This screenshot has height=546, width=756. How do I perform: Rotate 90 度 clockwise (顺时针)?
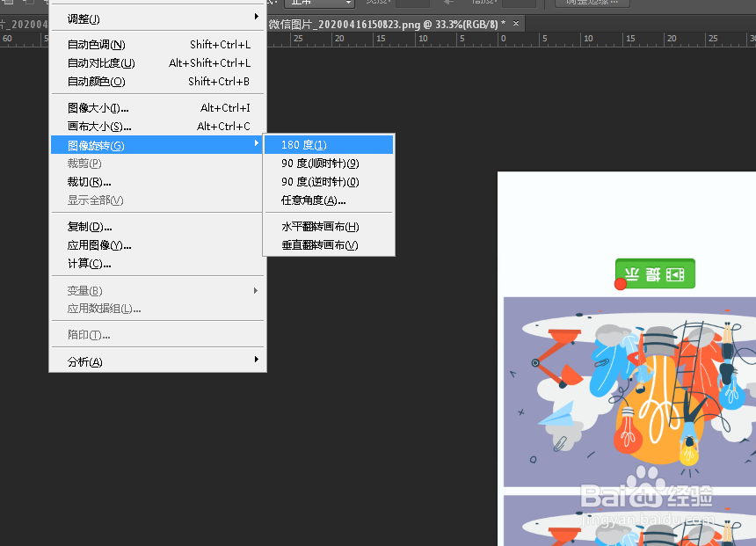point(329,164)
